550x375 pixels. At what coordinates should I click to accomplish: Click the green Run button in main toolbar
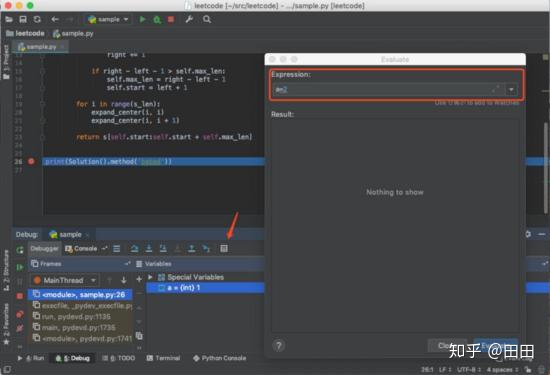point(142,19)
